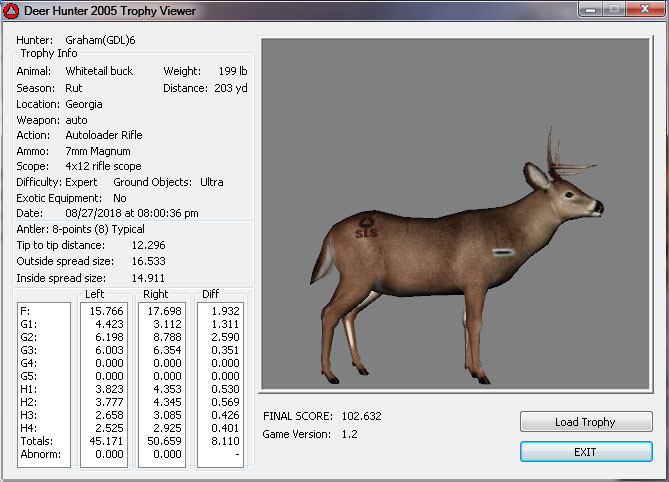This screenshot has height=482, width=669.
Task: Click the window title Deer Hunter 2005 Trophy Viewer
Action: (110, 11)
